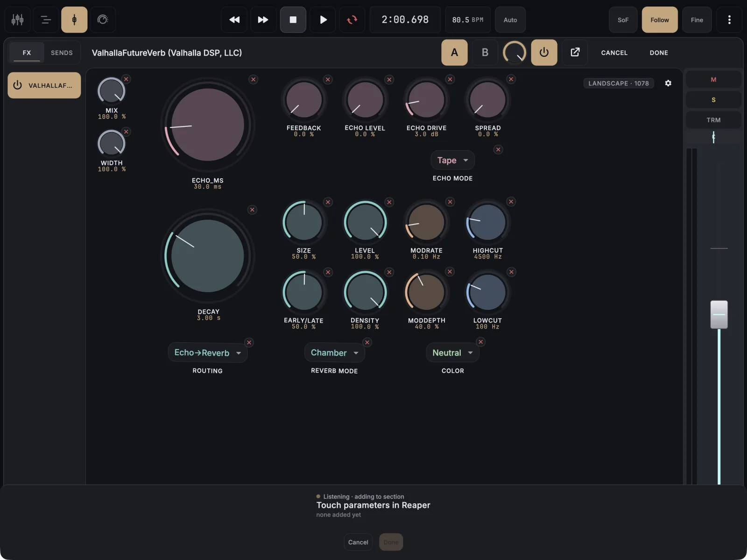Remove the FEEDBACK knob via its X
The image size is (747, 560).
328,79
